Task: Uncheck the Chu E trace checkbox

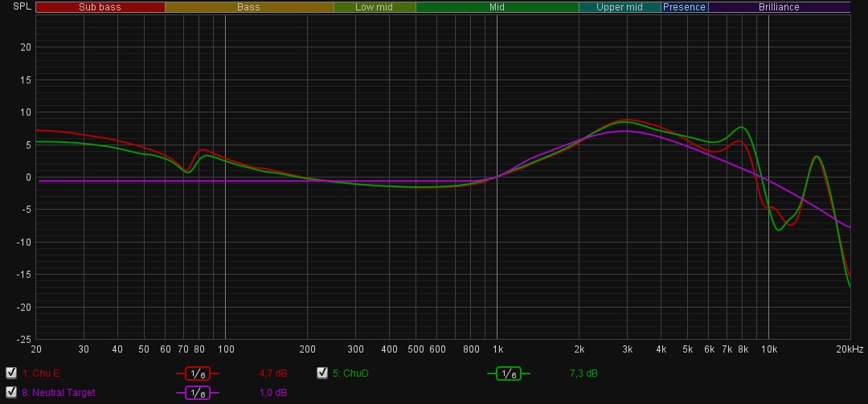Action: (x=11, y=373)
